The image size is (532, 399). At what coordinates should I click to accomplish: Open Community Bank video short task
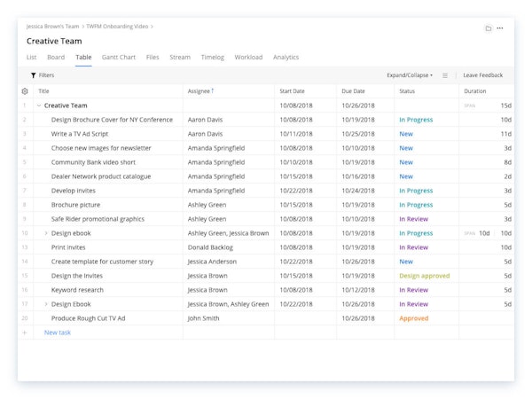tap(93, 162)
